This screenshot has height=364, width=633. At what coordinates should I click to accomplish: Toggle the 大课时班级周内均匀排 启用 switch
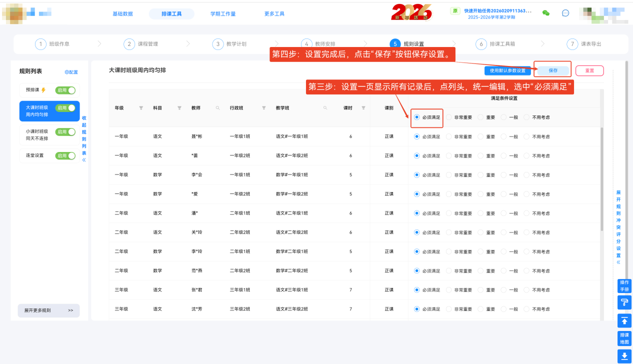(x=65, y=108)
